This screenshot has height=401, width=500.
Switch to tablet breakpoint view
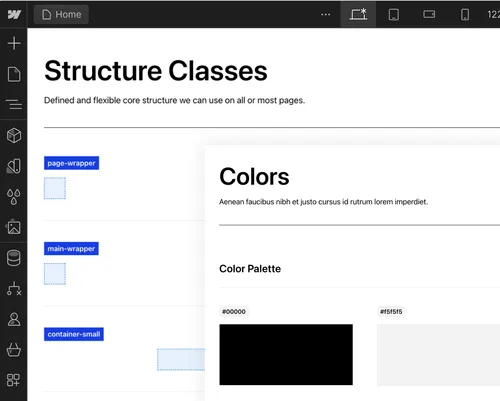coord(394,15)
